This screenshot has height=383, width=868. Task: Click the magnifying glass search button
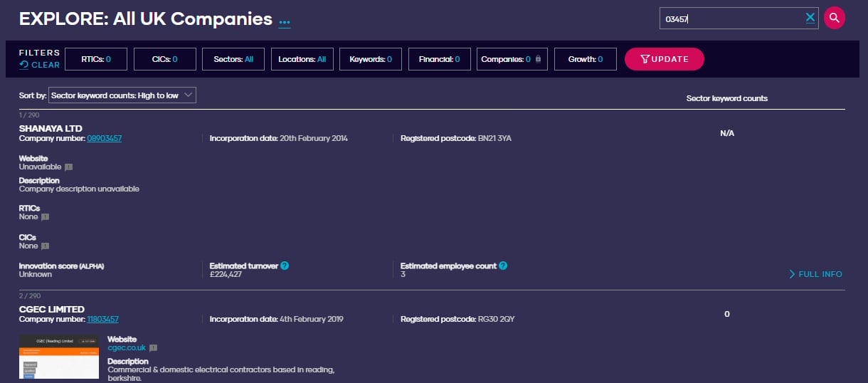click(x=835, y=18)
